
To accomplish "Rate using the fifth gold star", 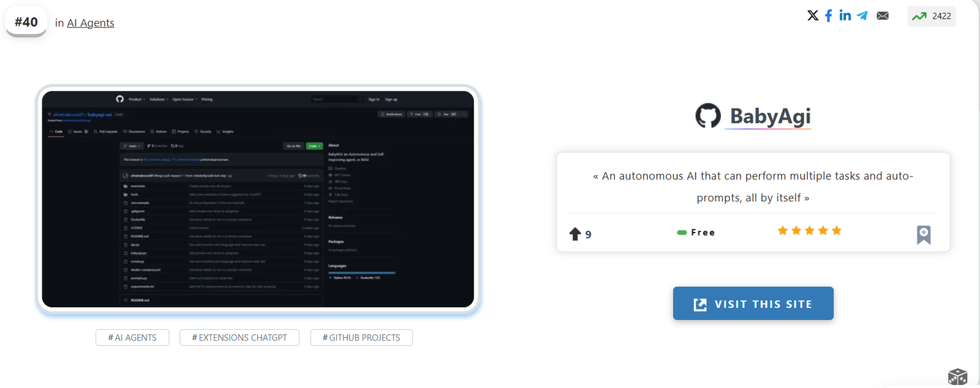I will 837,231.
